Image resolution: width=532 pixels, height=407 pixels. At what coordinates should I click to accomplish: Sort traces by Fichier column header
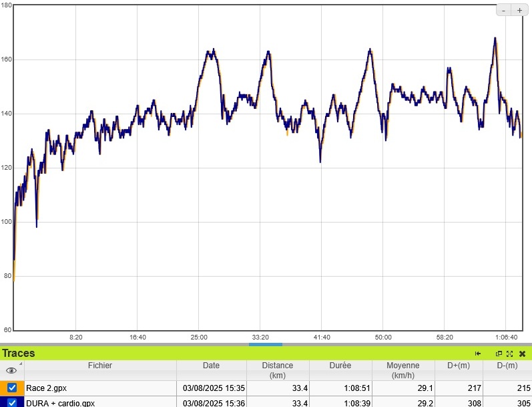pos(100,366)
